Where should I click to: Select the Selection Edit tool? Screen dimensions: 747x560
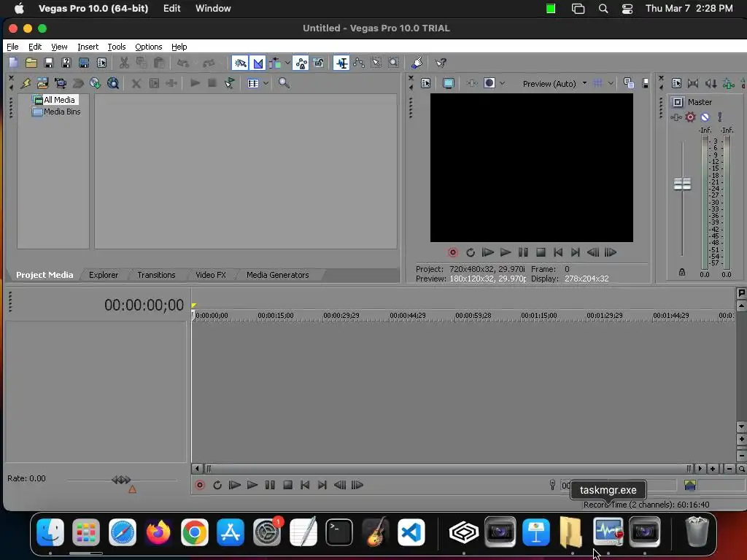[x=376, y=63]
